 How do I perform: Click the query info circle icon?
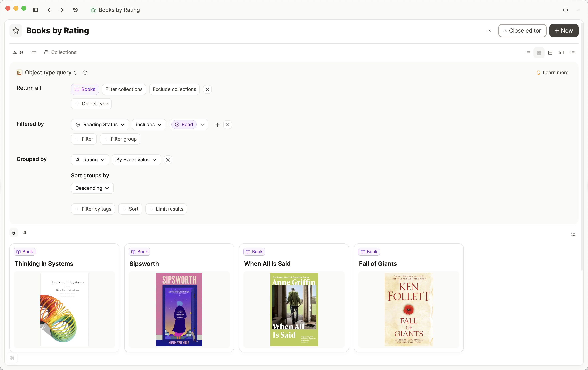(85, 73)
